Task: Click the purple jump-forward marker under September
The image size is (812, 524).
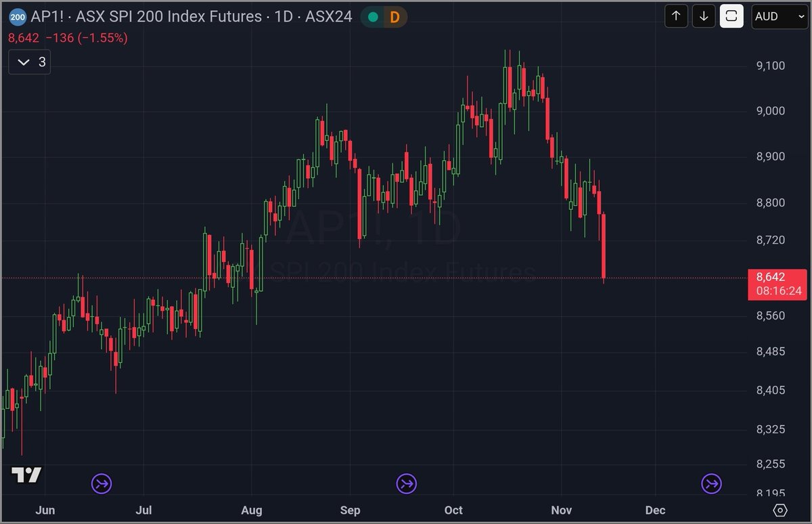Action: [x=406, y=483]
